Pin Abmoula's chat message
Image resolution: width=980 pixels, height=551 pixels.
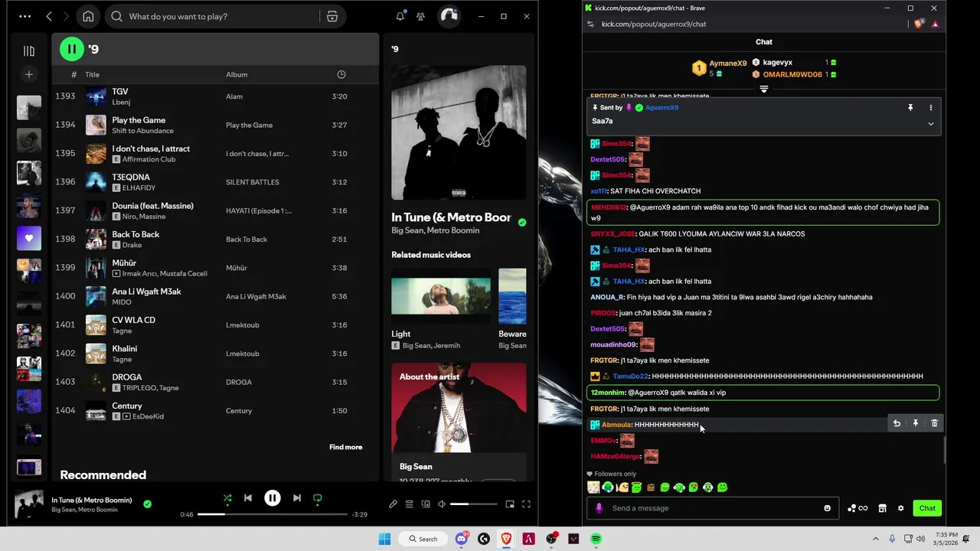pyautogui.click(x=916, y=423)
